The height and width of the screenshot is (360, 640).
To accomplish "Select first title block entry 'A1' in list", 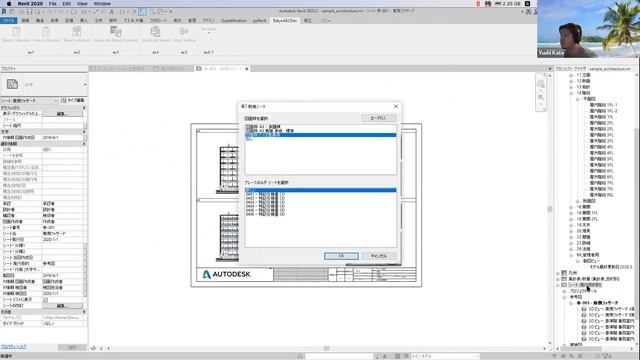I will pyautogui.click(x=320, y=127).
